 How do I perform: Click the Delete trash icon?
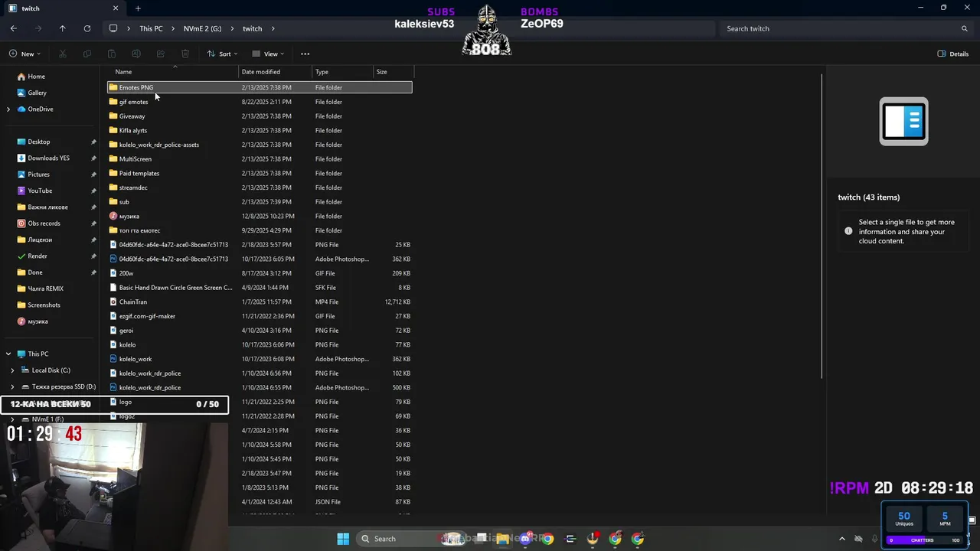coord(185,54)
